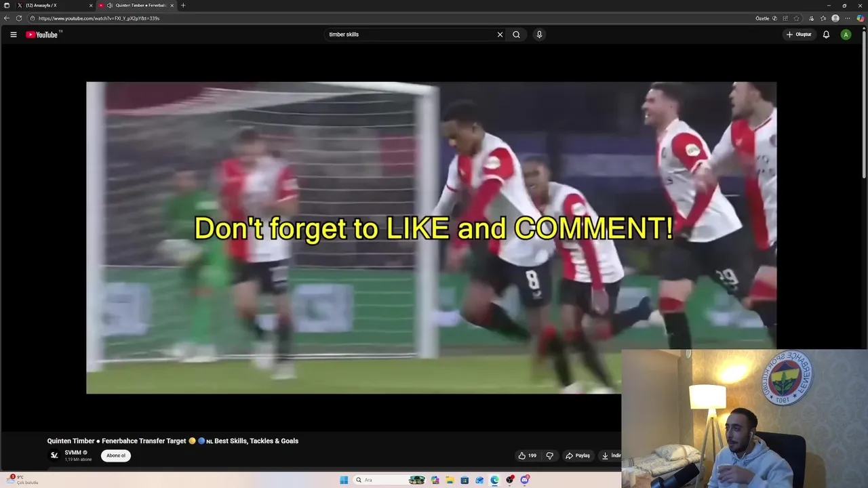Open a new browser tab
Screen dimensions: 868x488
[x=183, y=5]
